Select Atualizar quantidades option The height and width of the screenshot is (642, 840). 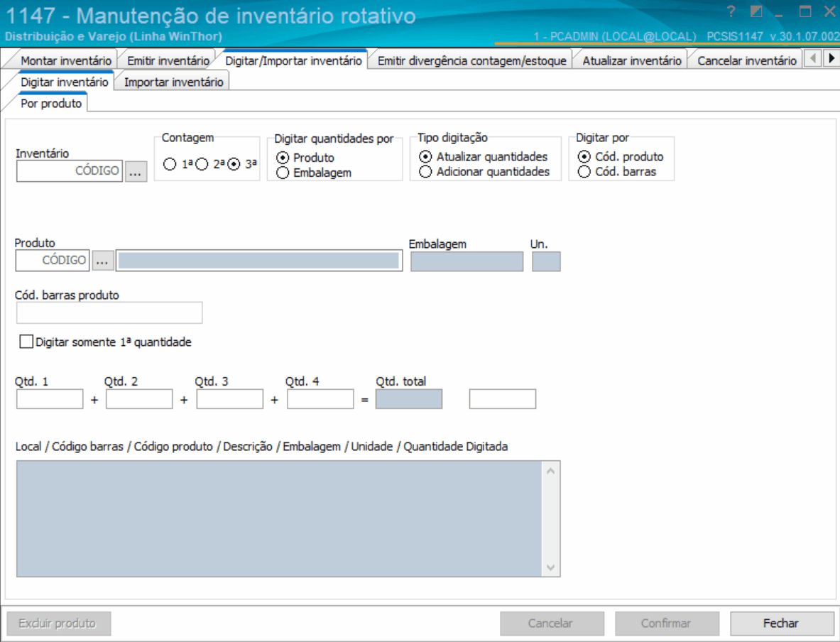pyautogui.click(x=425, y=156)
